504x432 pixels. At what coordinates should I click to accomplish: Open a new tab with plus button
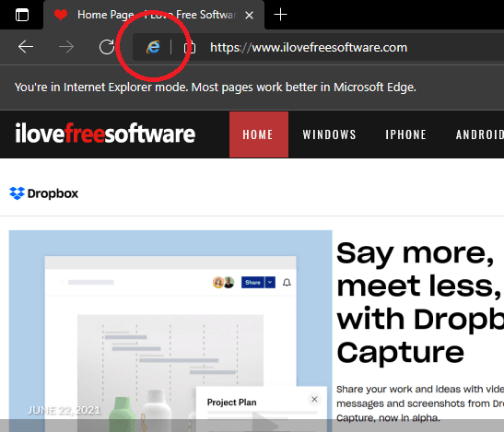(x=280, y=15)
